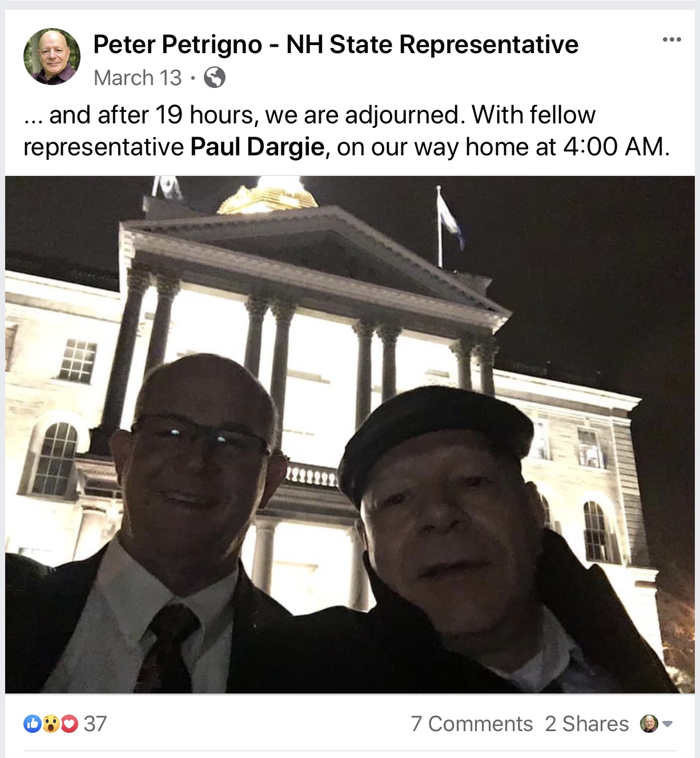Click the blue Like reaction icon
Screen dimensions: 700x758
coord(33,724)
